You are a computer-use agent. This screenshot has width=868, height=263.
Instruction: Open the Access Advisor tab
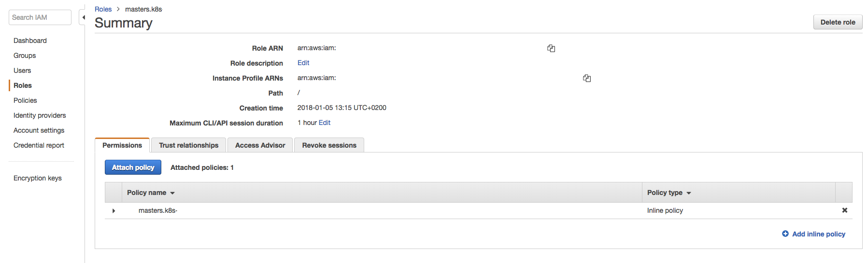(260, 145)
